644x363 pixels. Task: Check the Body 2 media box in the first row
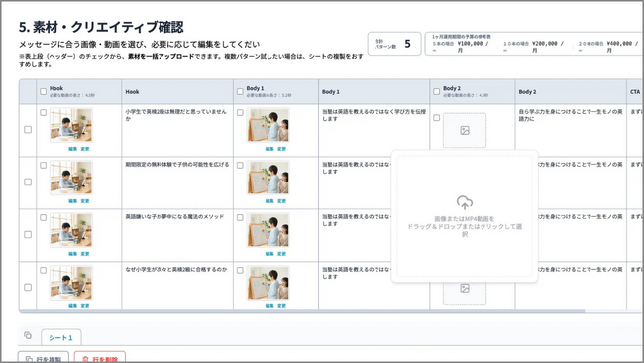point(437,118)
